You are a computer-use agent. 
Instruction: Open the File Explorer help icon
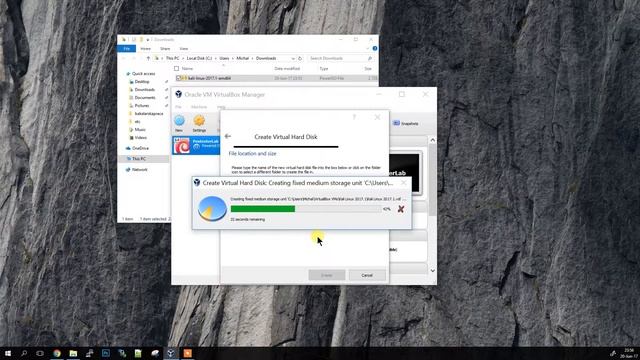click(x=375, y=49)
